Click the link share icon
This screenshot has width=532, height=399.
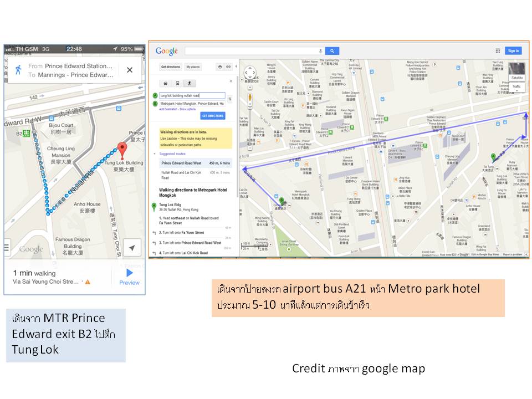click(228, 67)
